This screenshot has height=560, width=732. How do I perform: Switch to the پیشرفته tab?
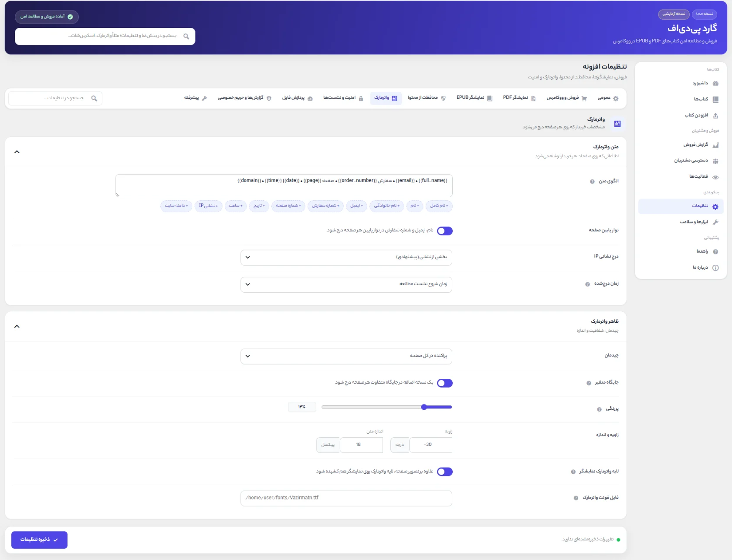[x=196, y=98]
